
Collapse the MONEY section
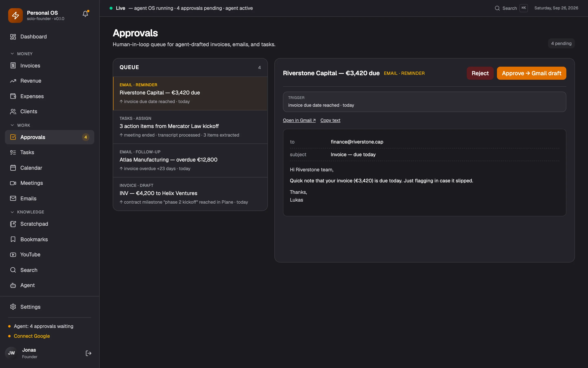click(22, 54)
